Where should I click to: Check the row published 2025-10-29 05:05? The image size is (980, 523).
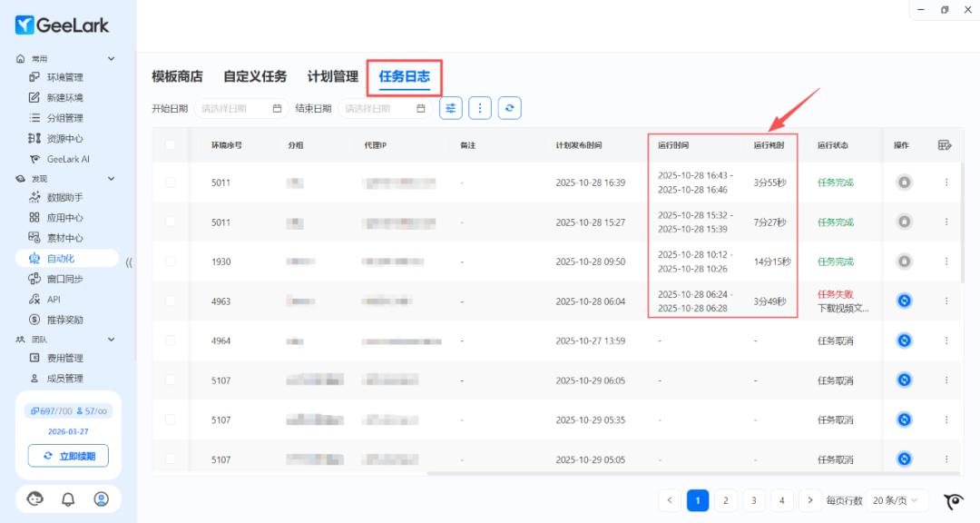click(170, 459)
